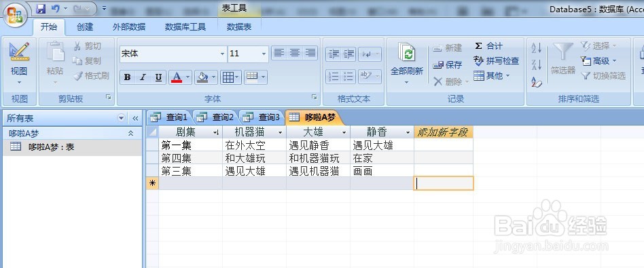
Task: Open 查询3 document tab
Action: (262, 117)
